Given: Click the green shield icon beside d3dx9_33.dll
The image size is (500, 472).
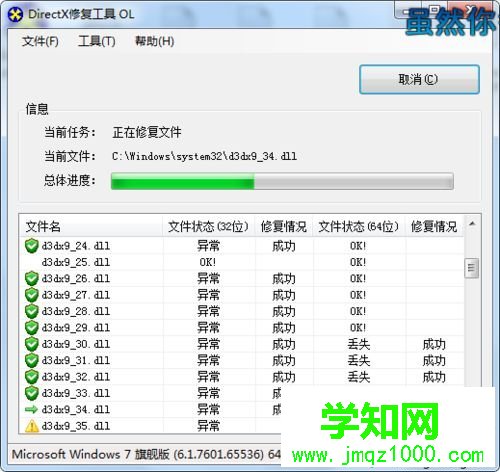Looking at the screenshot, I should tap(32, 393).
